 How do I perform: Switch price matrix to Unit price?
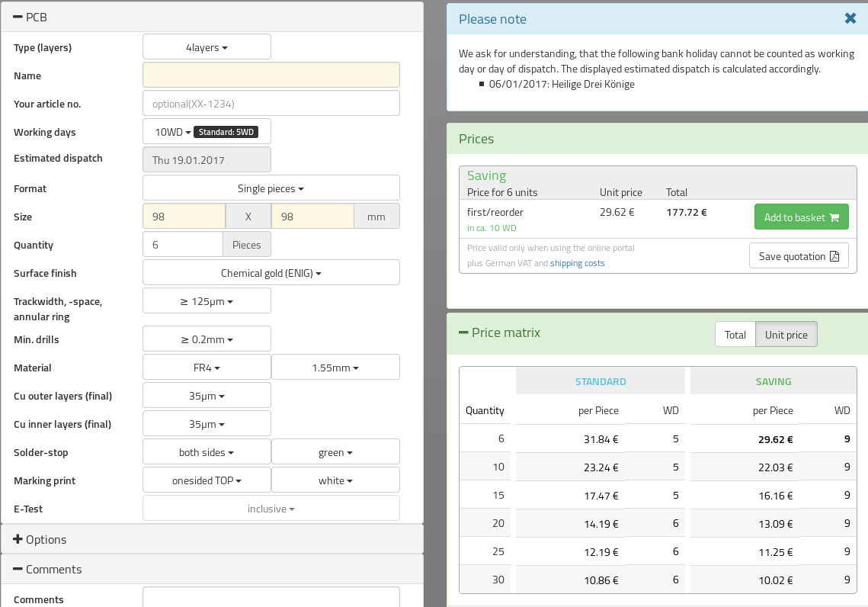(786, 334)
